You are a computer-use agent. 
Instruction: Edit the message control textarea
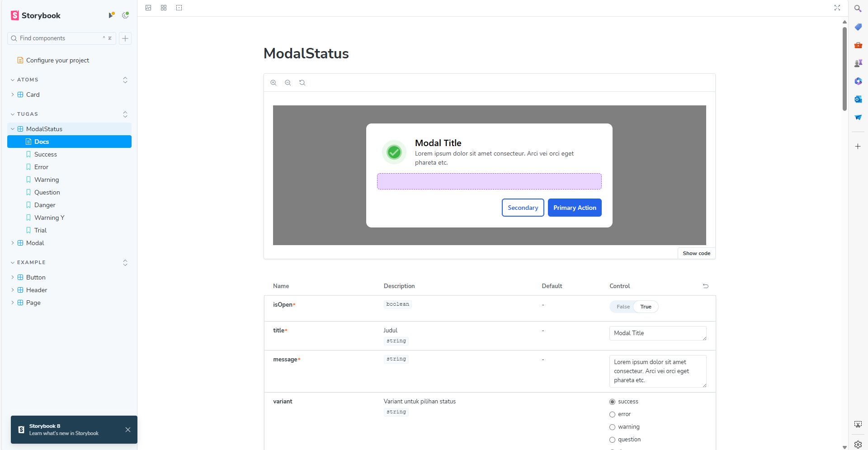click(658, 371)
